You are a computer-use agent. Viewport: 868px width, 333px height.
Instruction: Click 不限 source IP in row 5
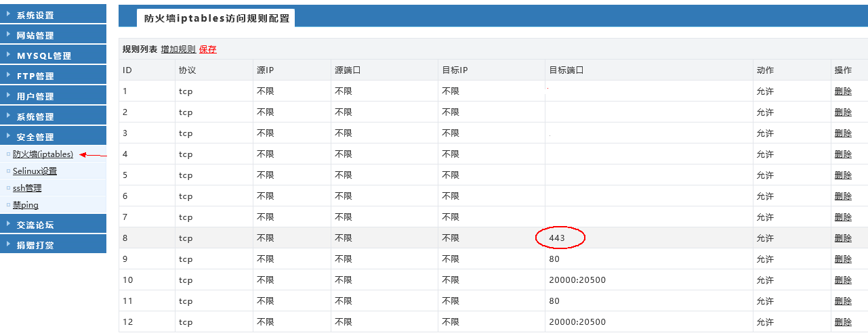(x=266, y=175)
